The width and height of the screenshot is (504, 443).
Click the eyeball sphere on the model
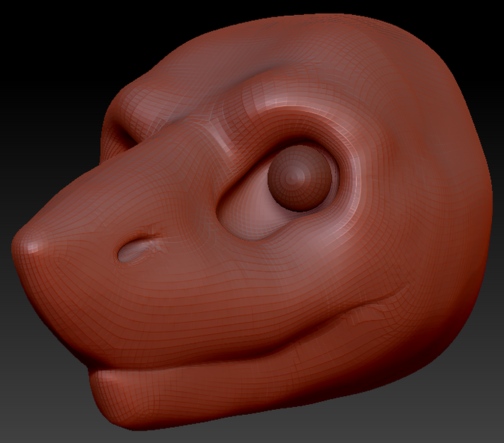tap(300, 178)
